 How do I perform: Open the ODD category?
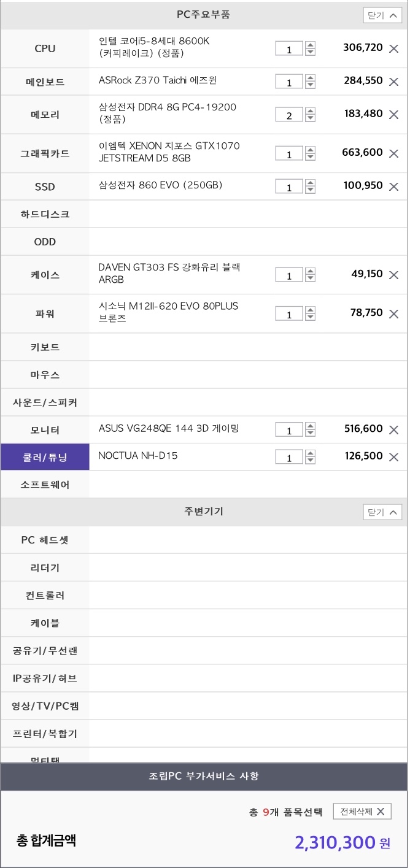point(45,242)
